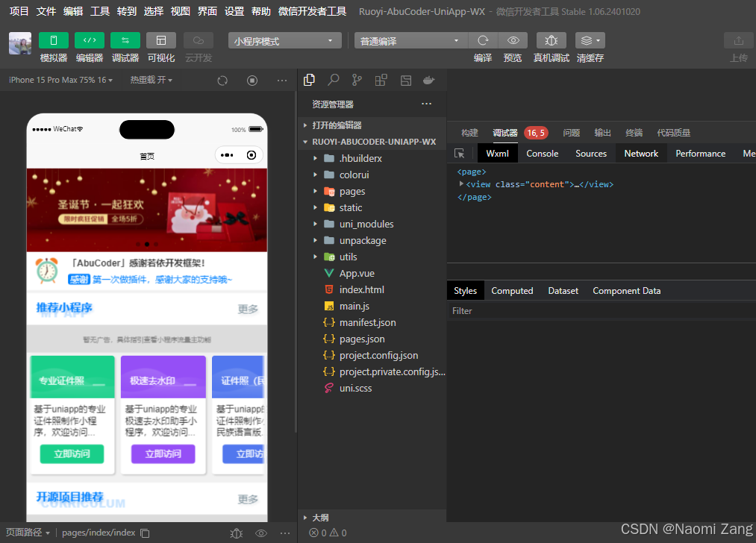Toggle the debugger (调试器) panel button
The image size is (756, 543).
[125, 40]
